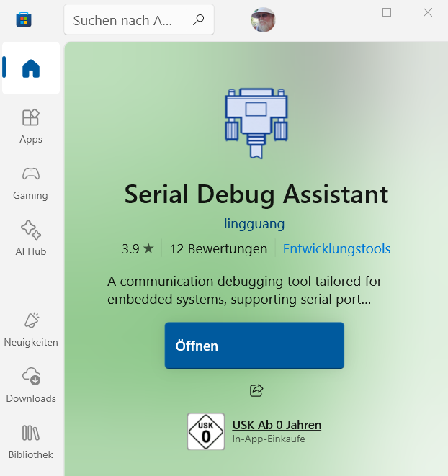
Task: Click the share icon below Öffnen
Action: click(256, 390)
